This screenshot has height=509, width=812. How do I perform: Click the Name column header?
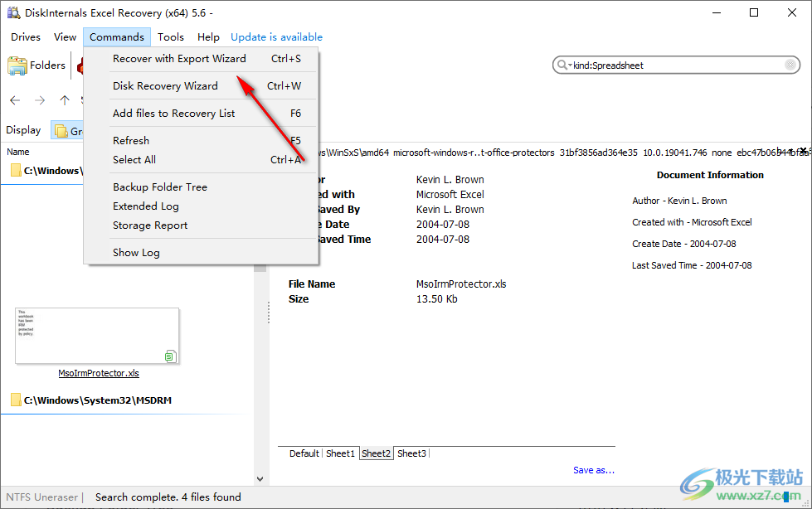(x=18, y=152)
